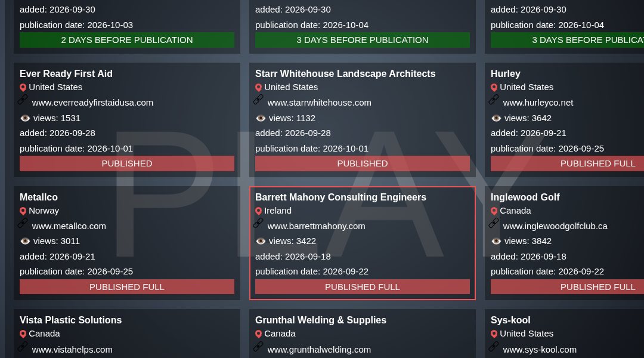
Task: Click eye icon next to views: 1132
Action: coord(261,118)
